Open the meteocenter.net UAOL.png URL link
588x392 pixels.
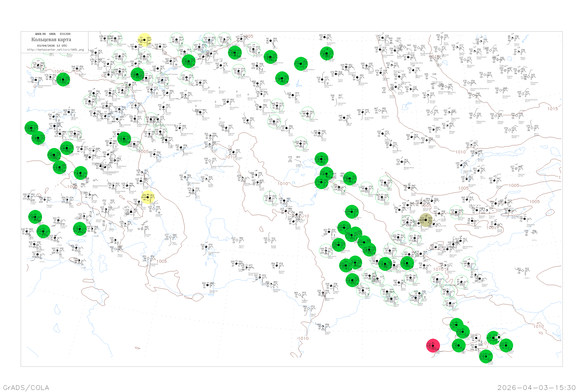[55, 50]
